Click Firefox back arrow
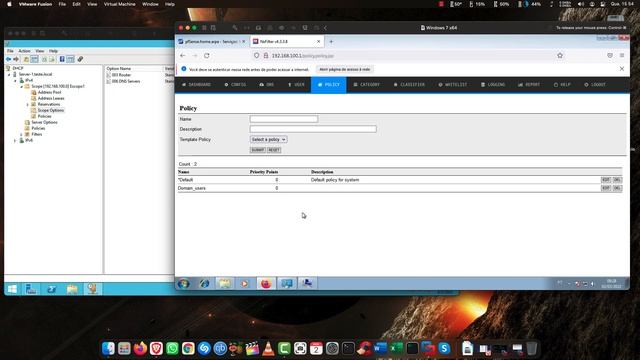 click(182, 56)
